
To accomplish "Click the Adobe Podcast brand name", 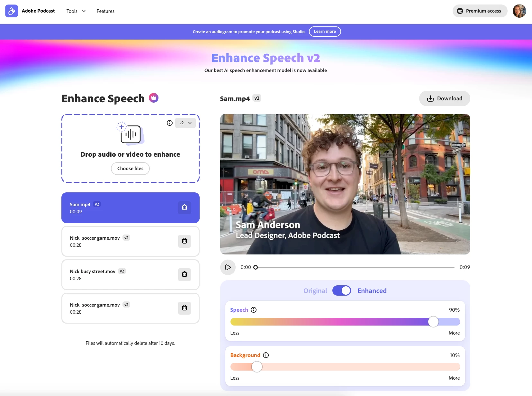I will point(38,11).
